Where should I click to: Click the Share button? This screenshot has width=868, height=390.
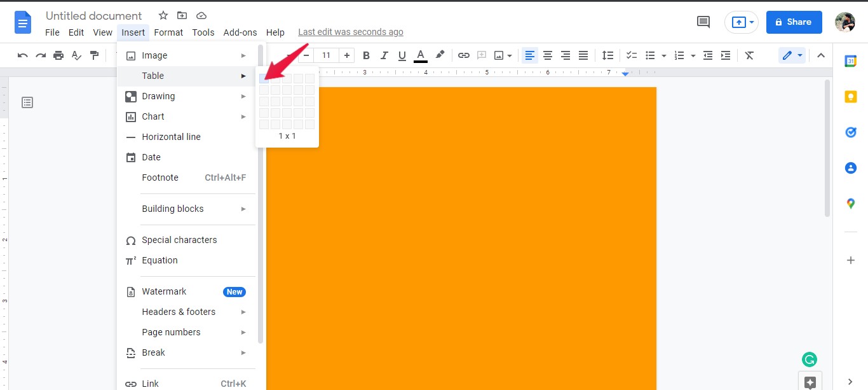coord(794,22)
